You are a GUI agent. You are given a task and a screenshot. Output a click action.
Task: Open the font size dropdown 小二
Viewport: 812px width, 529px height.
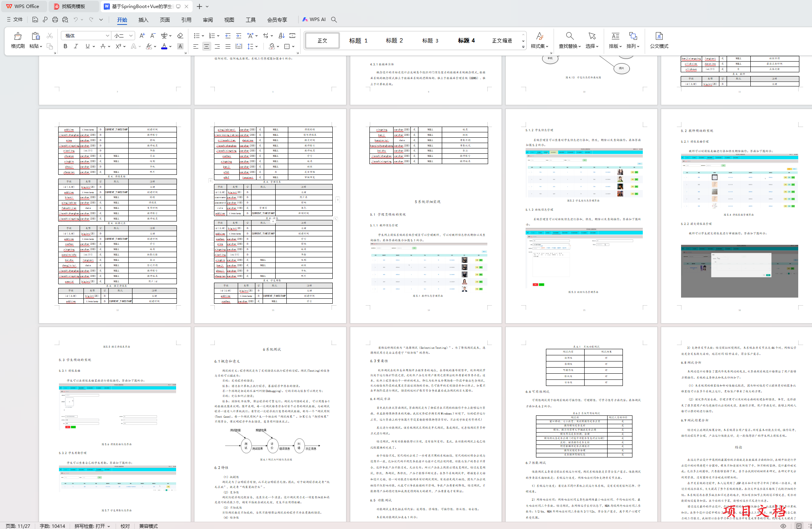pos(131,36)
